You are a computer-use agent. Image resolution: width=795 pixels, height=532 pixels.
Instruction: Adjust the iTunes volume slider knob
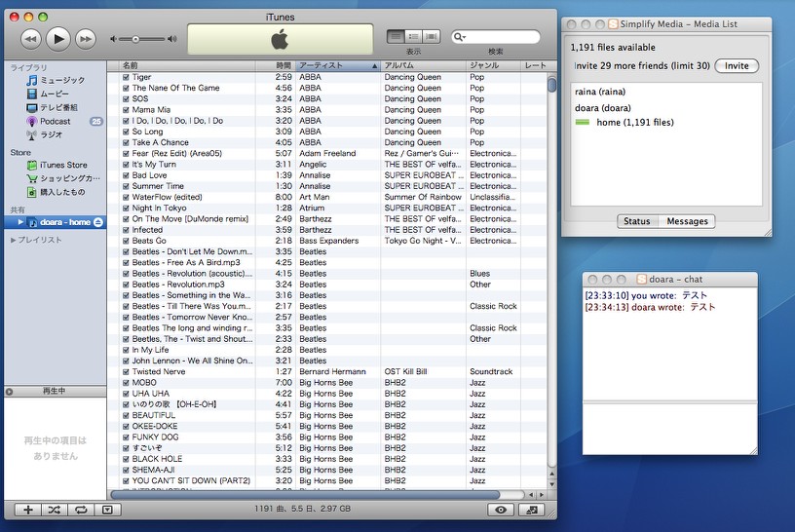point(135,39)
